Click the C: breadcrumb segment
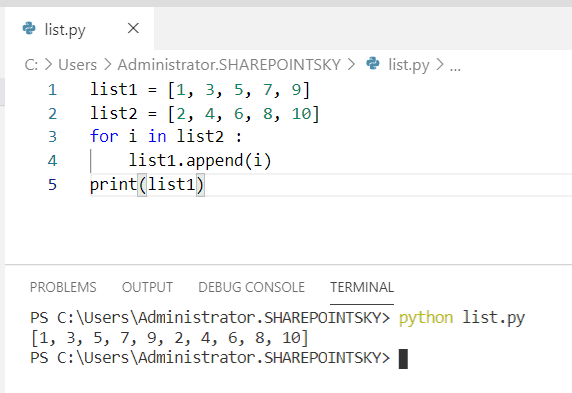Screen dimensions: 572x393 tap(31, 65)
